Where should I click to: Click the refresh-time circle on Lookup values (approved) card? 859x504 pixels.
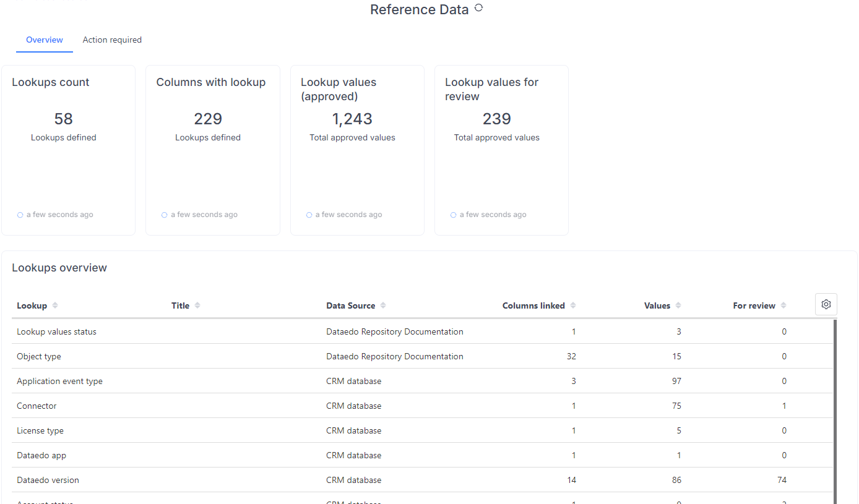coord(309,215)
